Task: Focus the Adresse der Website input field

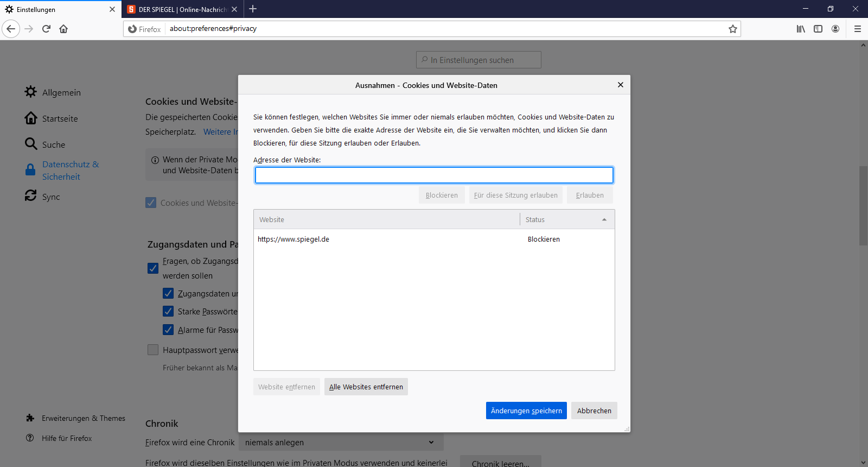Action: click(x=434, y=175)
